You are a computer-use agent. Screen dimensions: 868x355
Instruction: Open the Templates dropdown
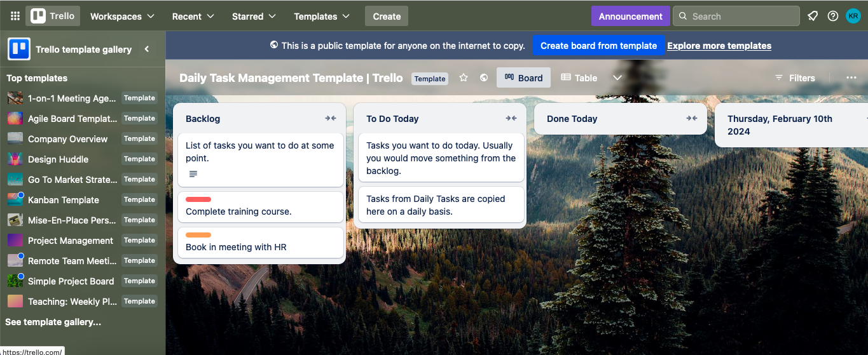coord(322,16)
